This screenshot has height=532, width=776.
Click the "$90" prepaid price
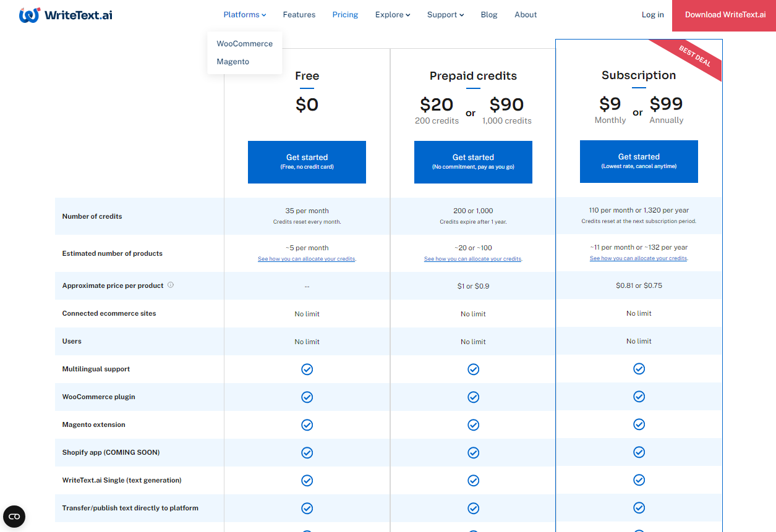[x=507, y=104]
